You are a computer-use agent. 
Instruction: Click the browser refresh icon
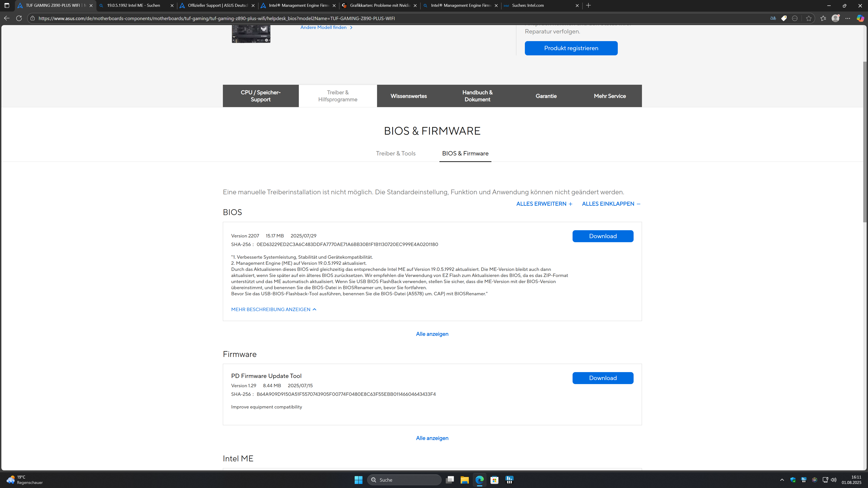click(x=19, y=18)
